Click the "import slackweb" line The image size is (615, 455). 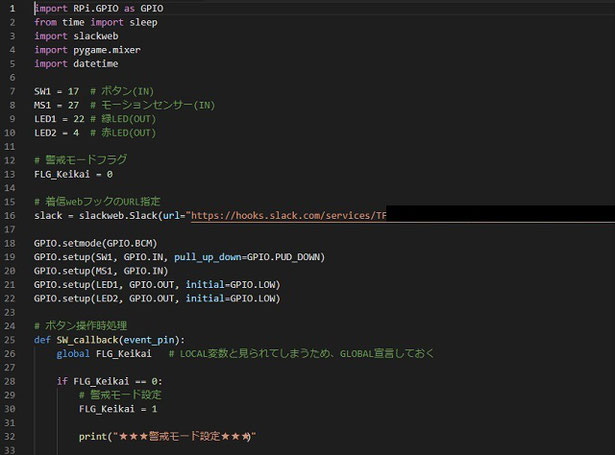pyautogui.click(x=76, y=36)
